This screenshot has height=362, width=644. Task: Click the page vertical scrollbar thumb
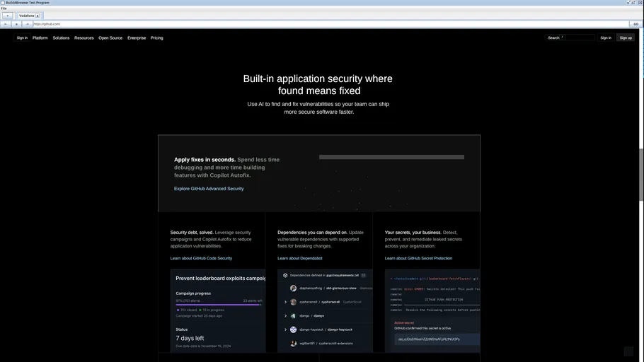coord(640,175)
